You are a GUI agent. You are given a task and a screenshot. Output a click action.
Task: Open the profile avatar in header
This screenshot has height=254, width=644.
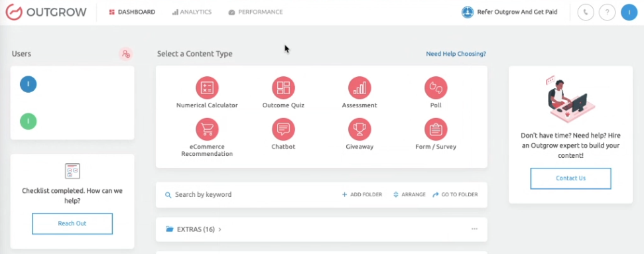pyautogui.click(x=629, y=13)
